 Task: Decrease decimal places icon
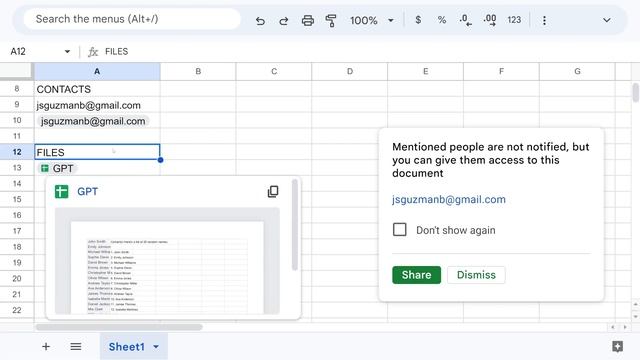click(465, 20)
